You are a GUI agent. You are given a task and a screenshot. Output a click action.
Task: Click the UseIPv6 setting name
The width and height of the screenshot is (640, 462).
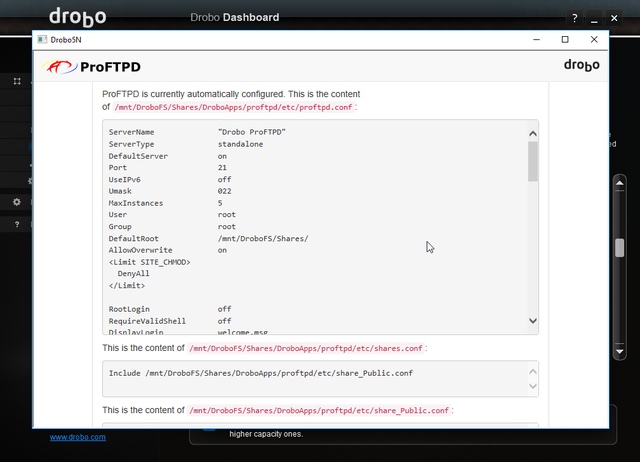click(124, 180)
